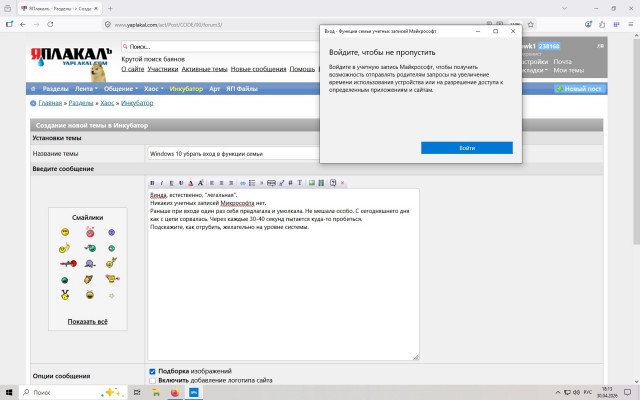Image resolution: width=640 pixels, height=400 pixels.
Task: Open the 'О сайте' link
Action: tap(133, 69)
